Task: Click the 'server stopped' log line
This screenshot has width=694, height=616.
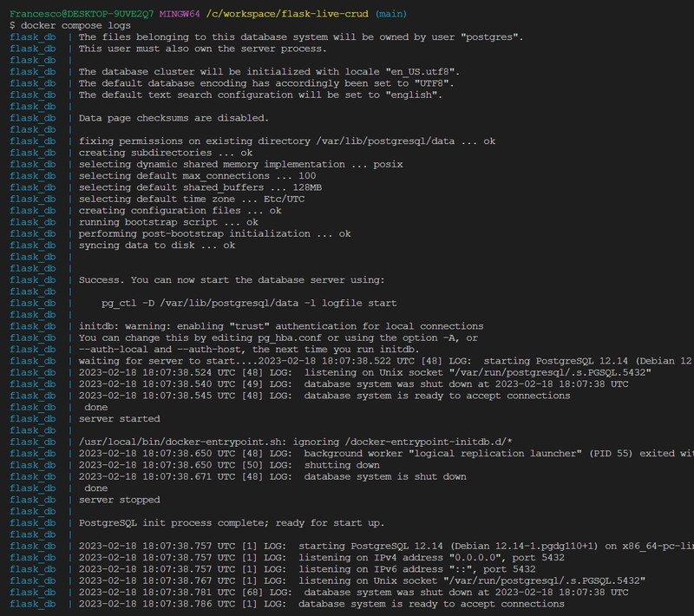Action: [x=120, y=500]
